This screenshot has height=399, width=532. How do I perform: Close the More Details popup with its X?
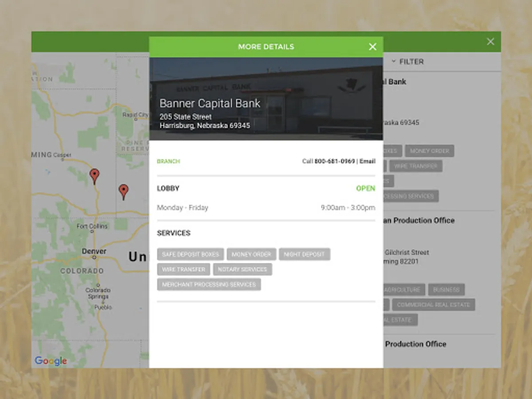pyautogui.click(x=372, y=46)
